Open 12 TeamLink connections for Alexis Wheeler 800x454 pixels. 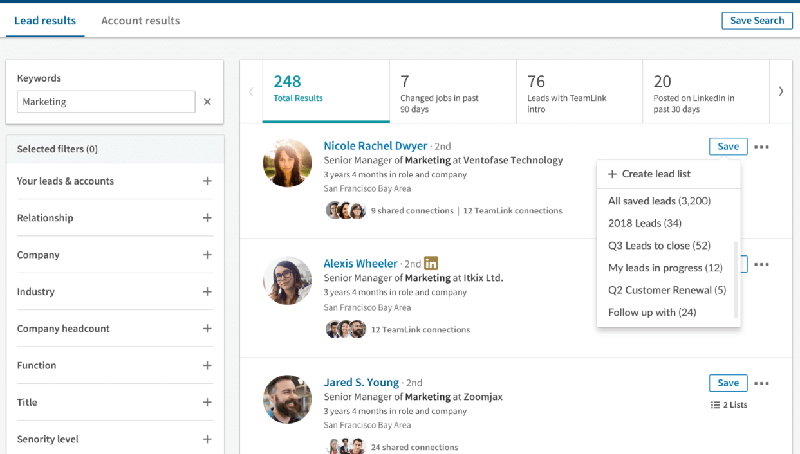click(x=420, y=330)
